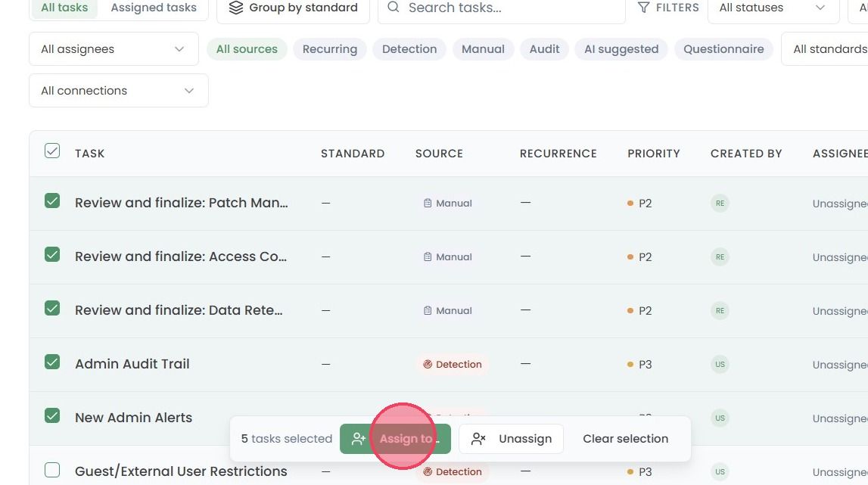Sort by the SOURCE column header
The width and height of the screenshot is (868, 485).
[439, 154]
